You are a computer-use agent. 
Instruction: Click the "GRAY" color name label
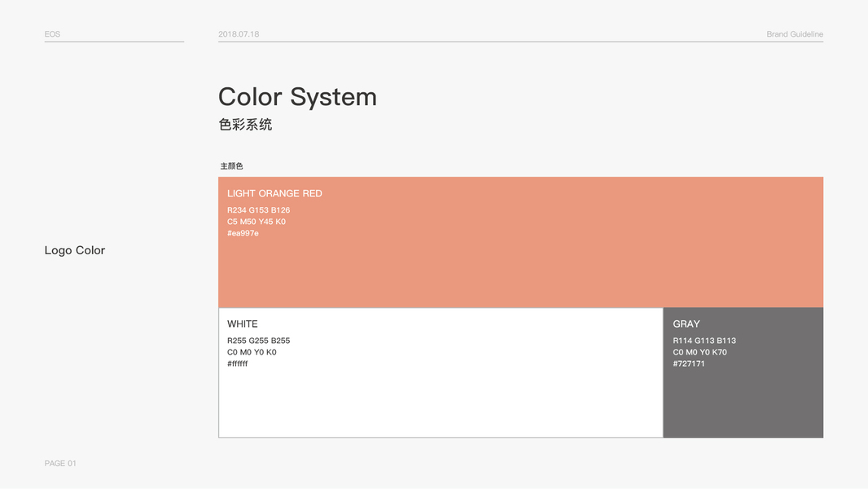click(x=686, y=324)
